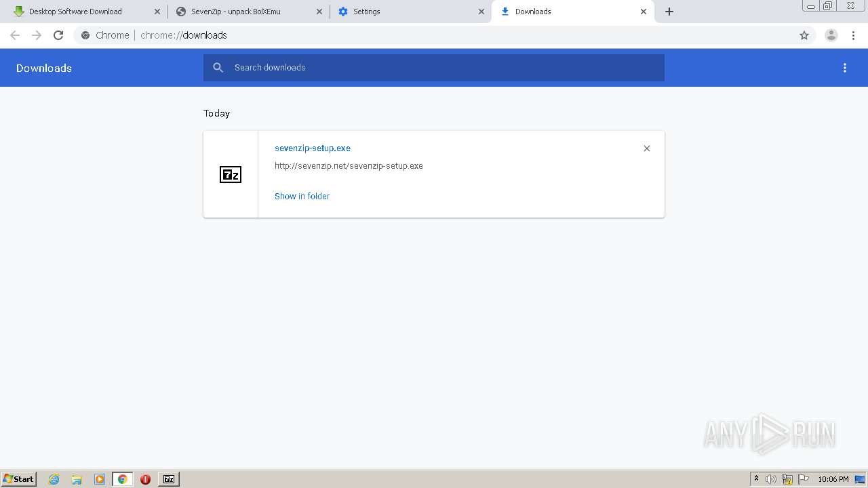Click the Downloads page heading

44,68
